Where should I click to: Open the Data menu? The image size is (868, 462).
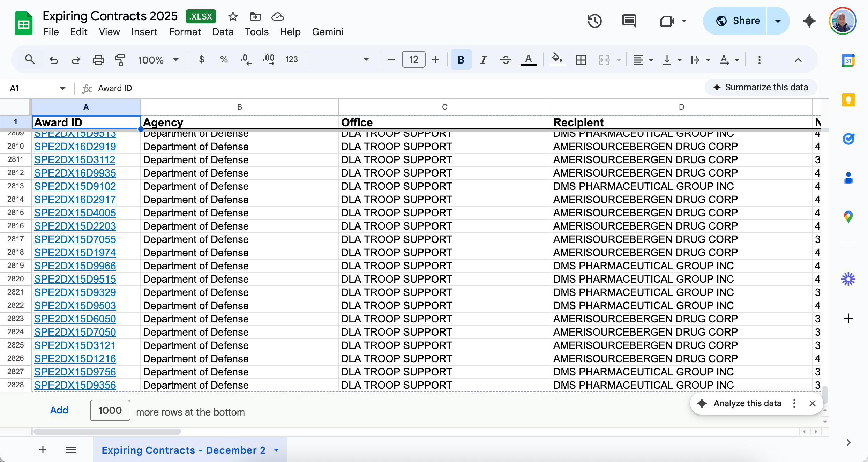(x=223, y=32)
